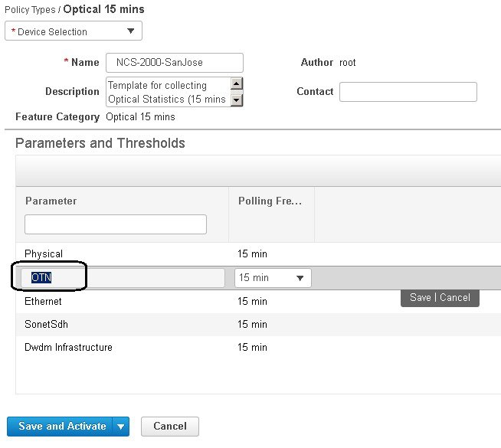Select the Physical parameter row
Image resolution: width=501 pixels, height=448 pixels.
click(258, 253)
